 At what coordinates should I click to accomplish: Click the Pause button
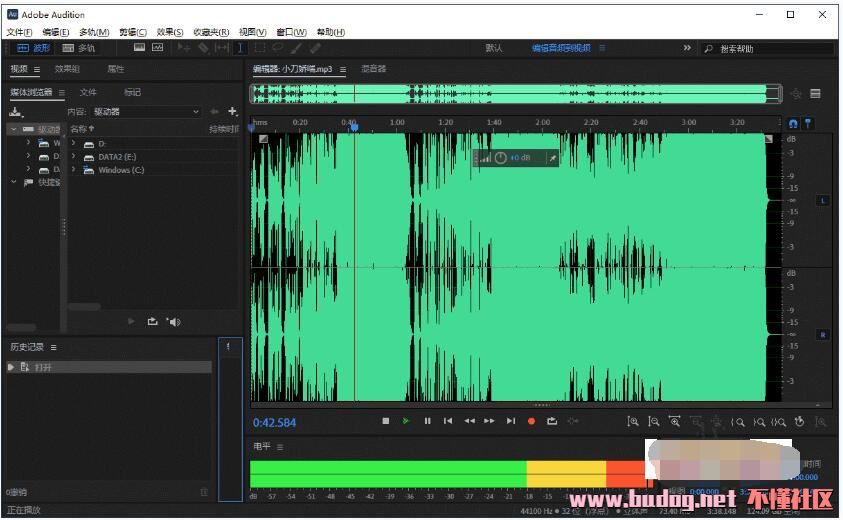427,421
